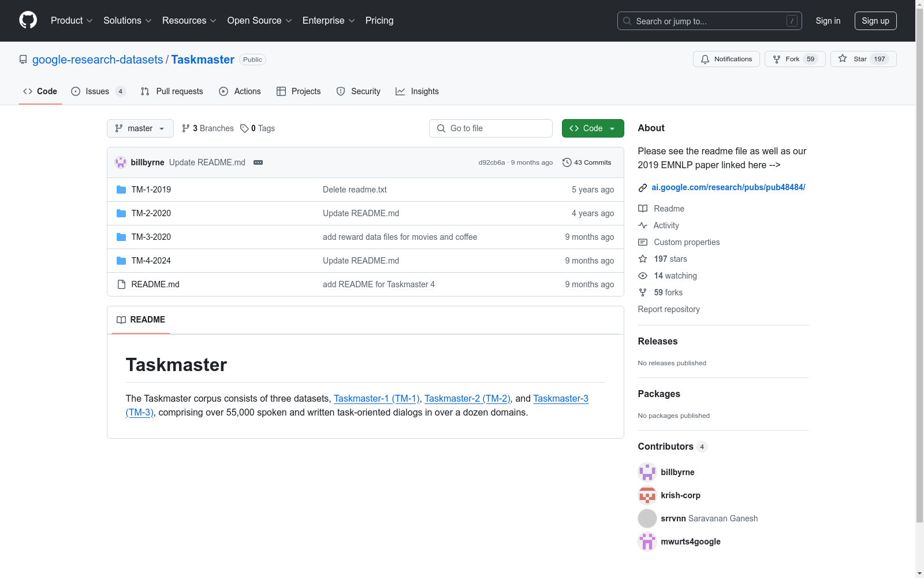
Task: Open commit hash d92cb6a
Action: [491, 162]
